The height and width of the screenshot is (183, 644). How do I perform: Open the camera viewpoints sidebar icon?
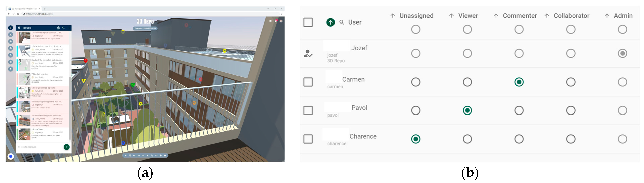[11, 48]
